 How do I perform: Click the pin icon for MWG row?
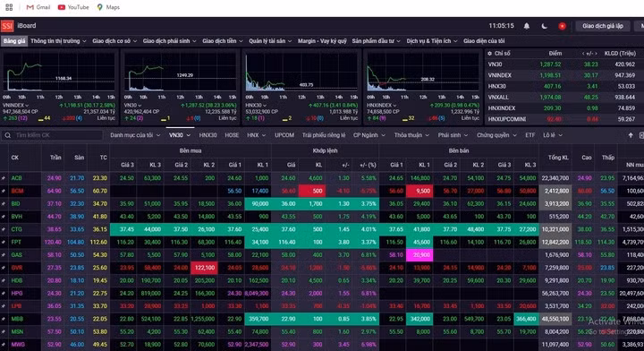(x=4, y=345)
